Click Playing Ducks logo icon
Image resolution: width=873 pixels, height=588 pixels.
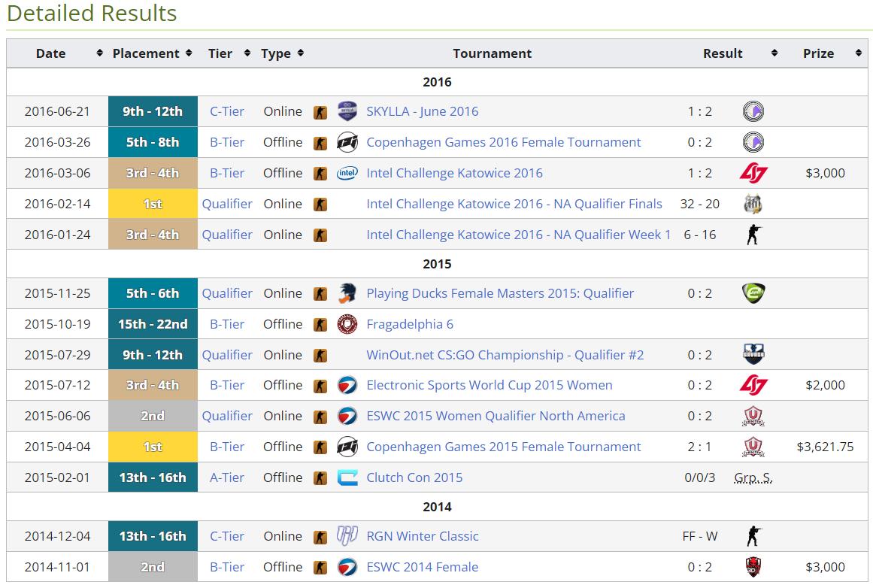pyautogui.click(x=347, y=293)
